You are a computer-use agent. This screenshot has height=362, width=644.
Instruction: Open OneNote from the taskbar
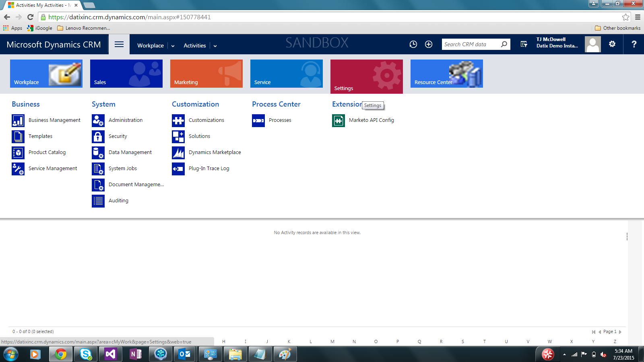click(x=136, y=354)
